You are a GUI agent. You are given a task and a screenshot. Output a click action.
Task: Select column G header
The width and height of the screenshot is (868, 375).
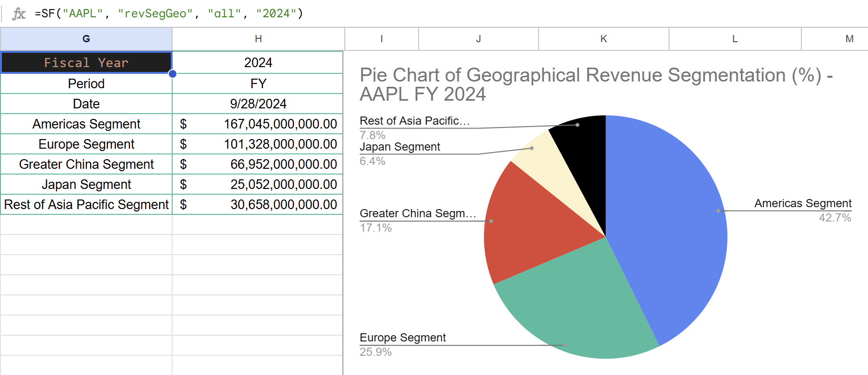click(86, 39)
